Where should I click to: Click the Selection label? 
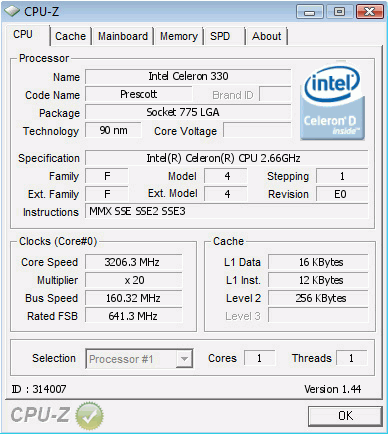(54, 358)
